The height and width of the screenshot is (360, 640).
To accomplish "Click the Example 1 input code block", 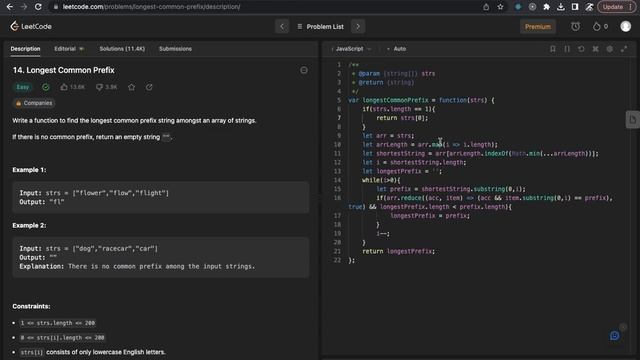I will click(160, 197).
